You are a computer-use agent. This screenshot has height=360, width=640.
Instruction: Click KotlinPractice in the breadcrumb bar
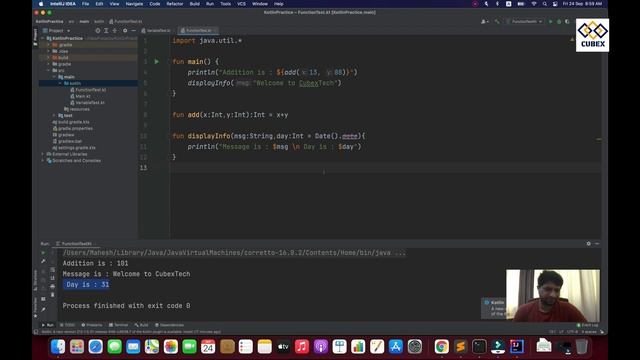coord(49,21)
